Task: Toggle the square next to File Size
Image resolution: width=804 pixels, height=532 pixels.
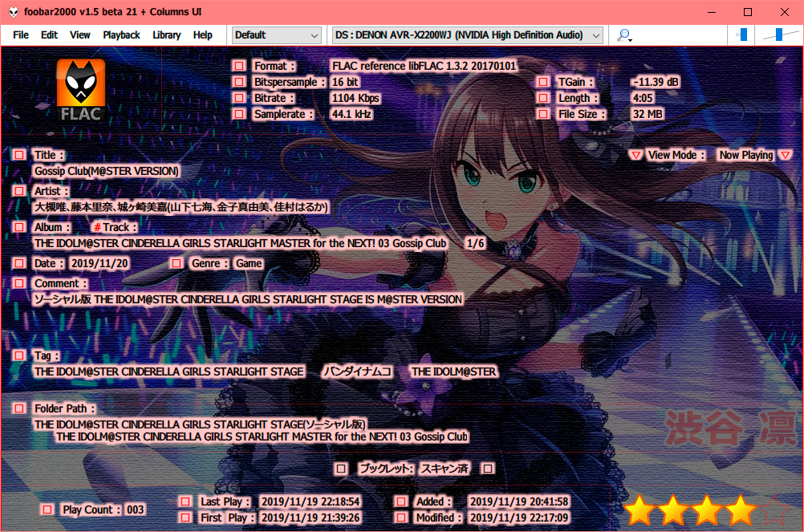Action: click(543, 114)
